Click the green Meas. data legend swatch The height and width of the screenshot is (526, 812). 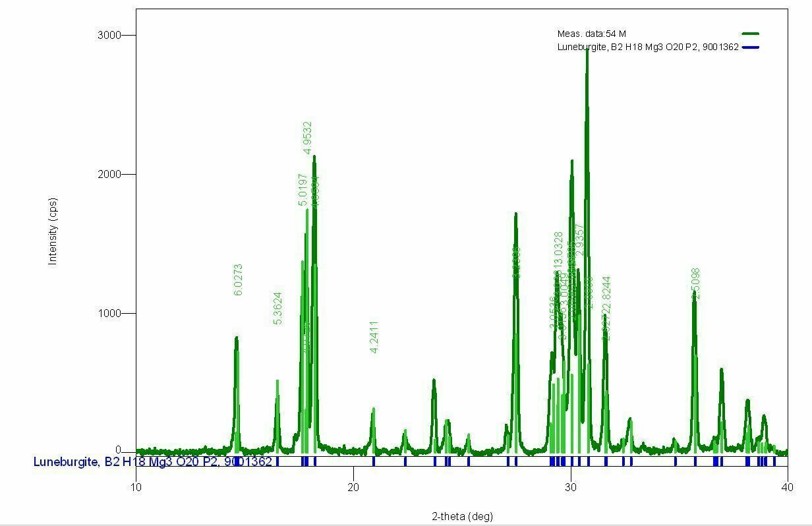click(x=750, y=34)
